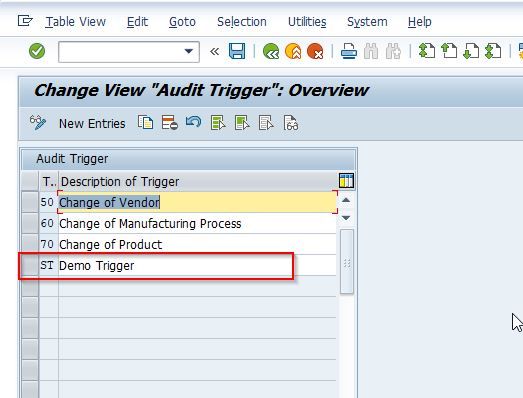Screen dimensions: 523x398
Task: Click the Change of Vendor description field
Action: click(x=197, y=202)
